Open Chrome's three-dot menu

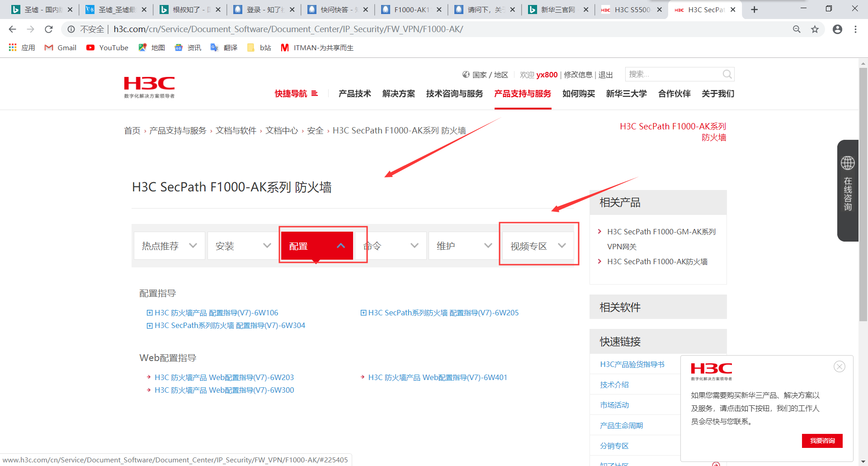855,29
